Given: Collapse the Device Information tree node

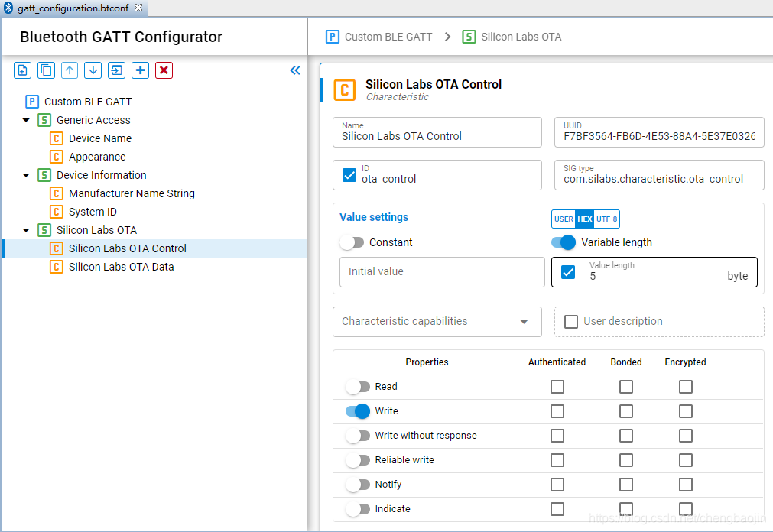Looking at the screenshot, I should click(26, 176).
